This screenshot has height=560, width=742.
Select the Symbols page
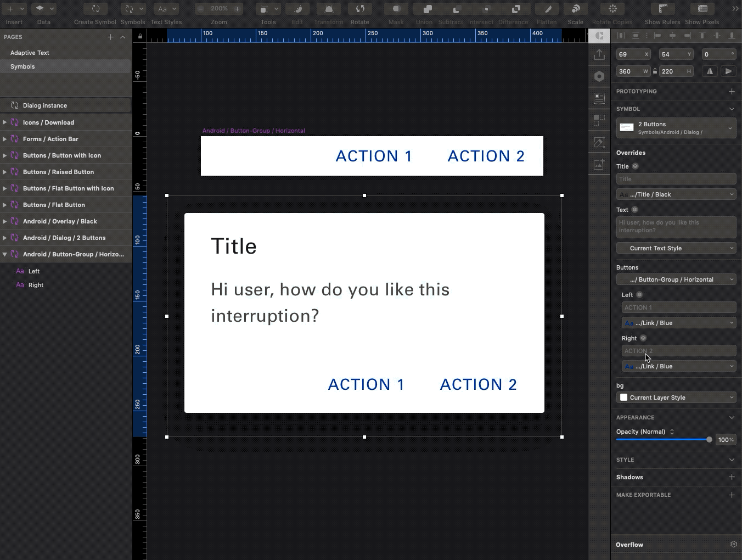(23, 66)
